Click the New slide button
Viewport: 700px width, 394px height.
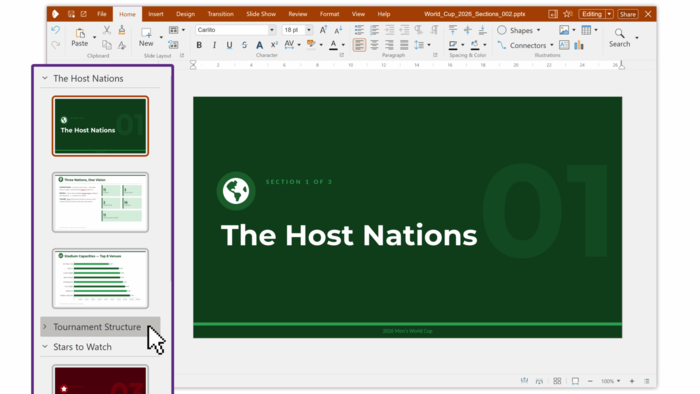[146, 37]
